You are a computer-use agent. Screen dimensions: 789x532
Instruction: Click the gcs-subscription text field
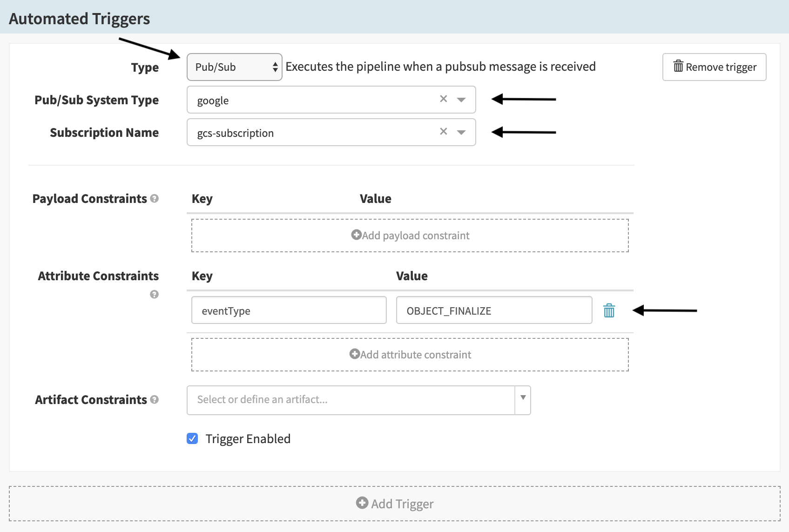pyautogui.click(x=312, y=133)
